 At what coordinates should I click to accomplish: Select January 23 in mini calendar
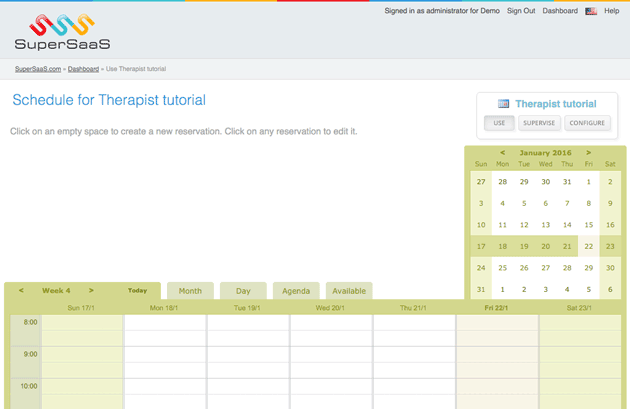pyautogui.click(x=610, y=246)
